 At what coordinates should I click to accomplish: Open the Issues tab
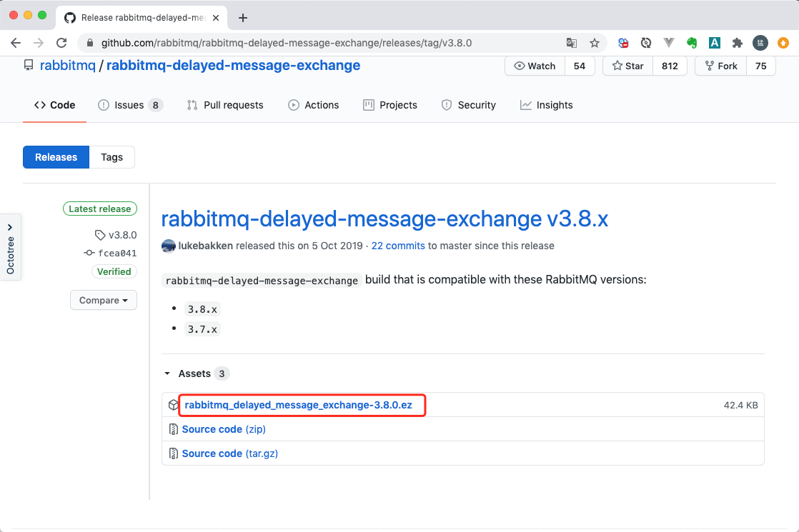tap(130, 105)
